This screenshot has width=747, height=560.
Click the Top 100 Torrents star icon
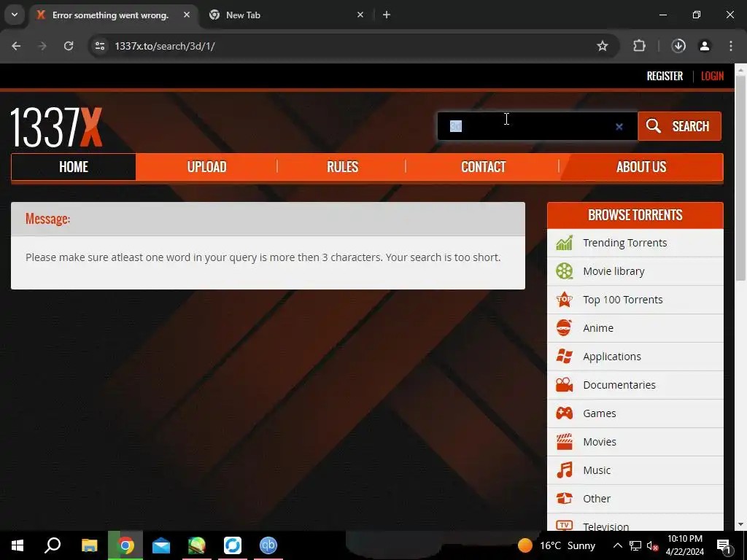[x=564, y=300]
